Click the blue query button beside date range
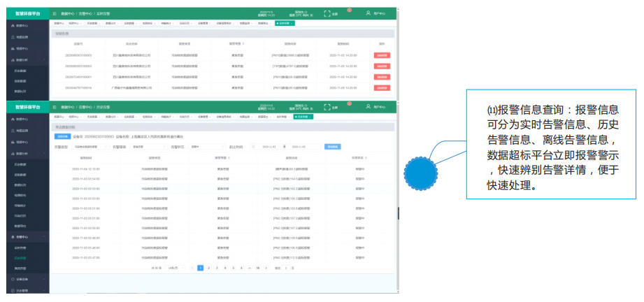This screenshot has width=644, height=302. 333,147
